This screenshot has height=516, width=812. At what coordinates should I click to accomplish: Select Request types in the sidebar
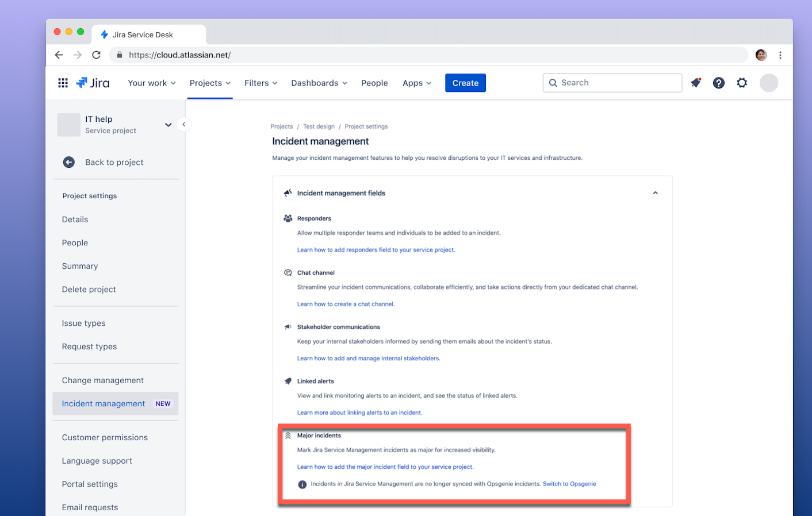point(89,346)
